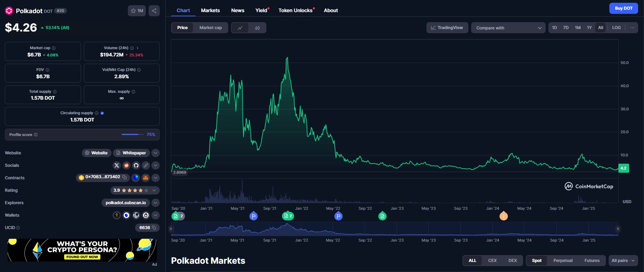Image resolution: width=644 pixels, height=272 pixels.
Task: Enable LOG scale on the chart
Action: pyautogui.click(x=616, y=28)
